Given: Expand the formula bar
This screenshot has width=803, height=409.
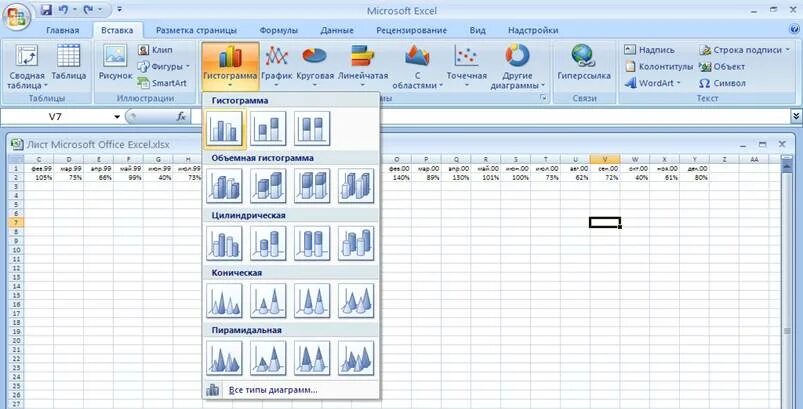Looking at the screenshot, I should tap(796, 117).
